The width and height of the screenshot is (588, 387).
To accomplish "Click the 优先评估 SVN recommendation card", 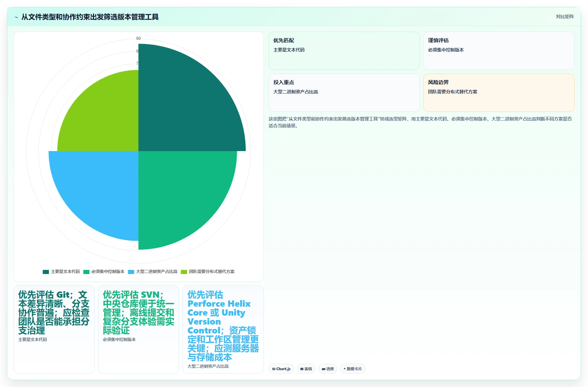I will pyautogui.click(x=139, y=329).
